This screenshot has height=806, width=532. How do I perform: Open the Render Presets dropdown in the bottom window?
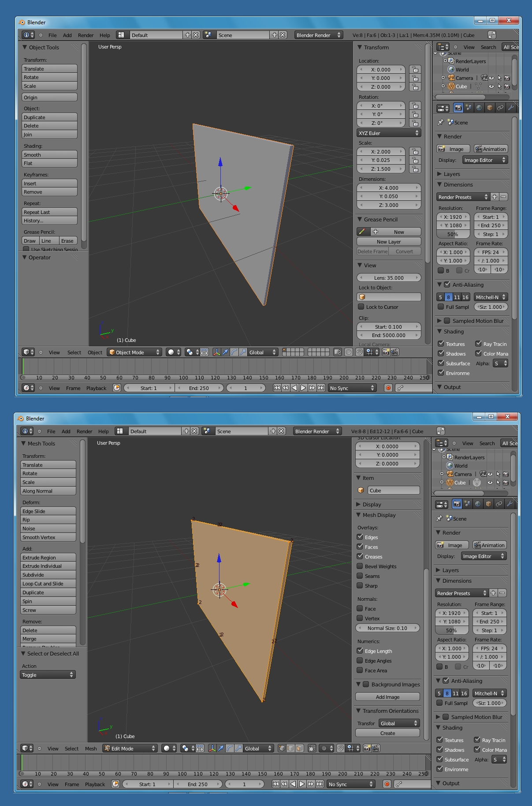coord(462,593)
